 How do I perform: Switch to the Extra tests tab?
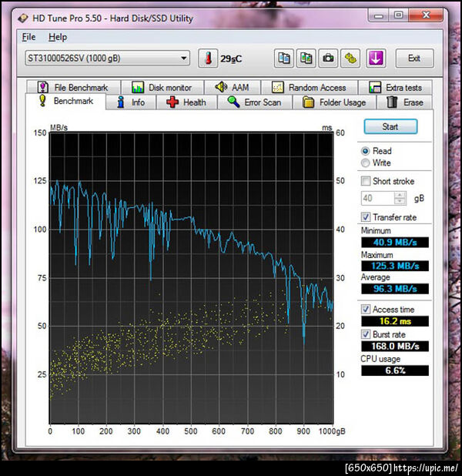(x=395, y=88)
